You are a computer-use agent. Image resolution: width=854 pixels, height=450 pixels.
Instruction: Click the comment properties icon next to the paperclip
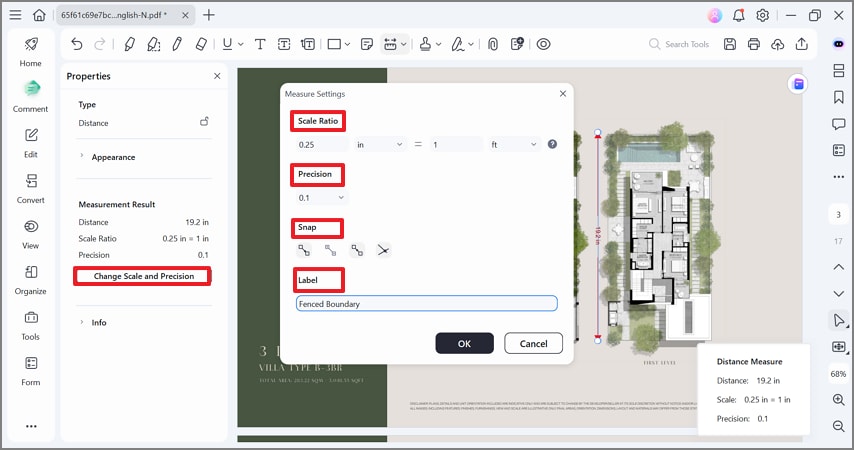click(x=517, y=44)
